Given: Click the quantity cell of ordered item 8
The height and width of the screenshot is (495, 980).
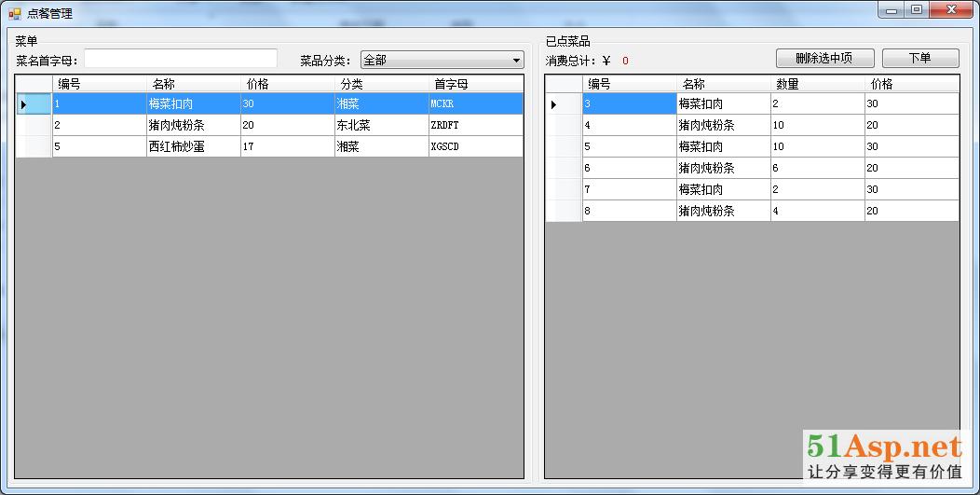Looking at the screenshot, I should [x=817, y=212].
